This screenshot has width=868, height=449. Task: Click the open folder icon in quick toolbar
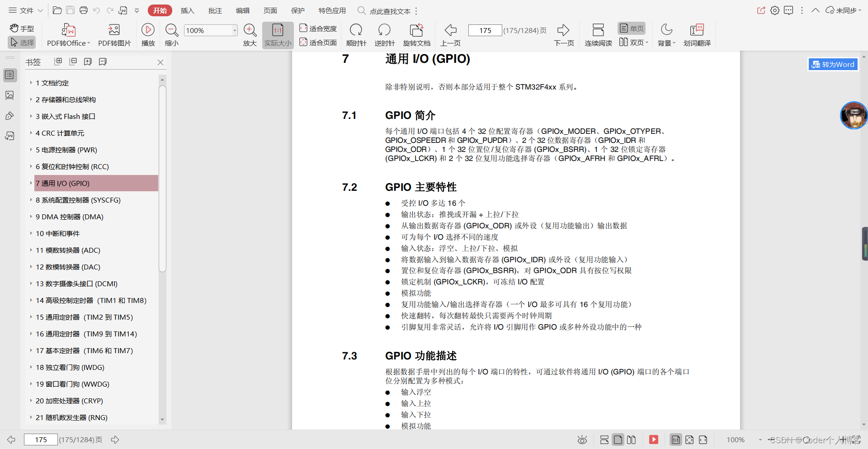(x=57, y=10)
